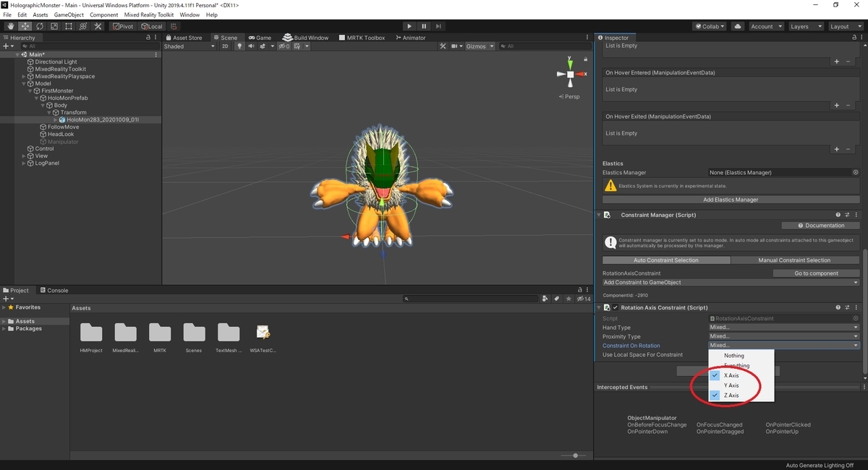Open Scene view component tools icon
This screenshot has width=868, height=470.
pyautogui.click(x=444, y=46)
